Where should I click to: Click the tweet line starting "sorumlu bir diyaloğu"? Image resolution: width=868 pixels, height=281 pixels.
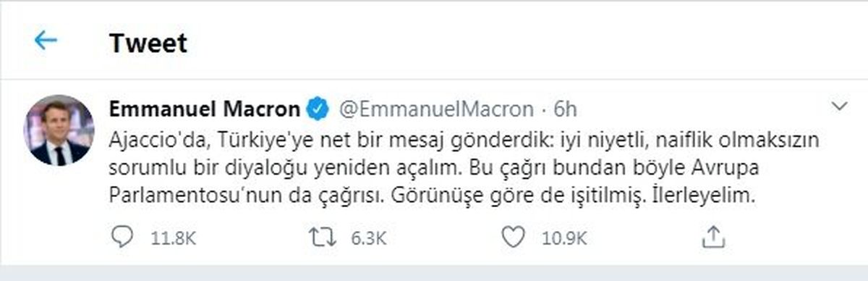[x=423, y=168]
